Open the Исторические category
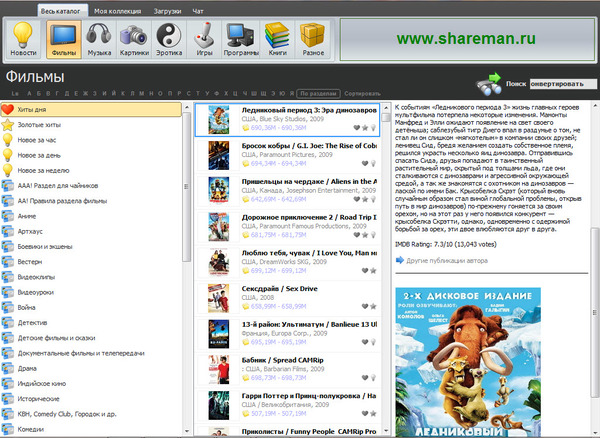Viewport: 600px width, 438px height. pos(91,399)
